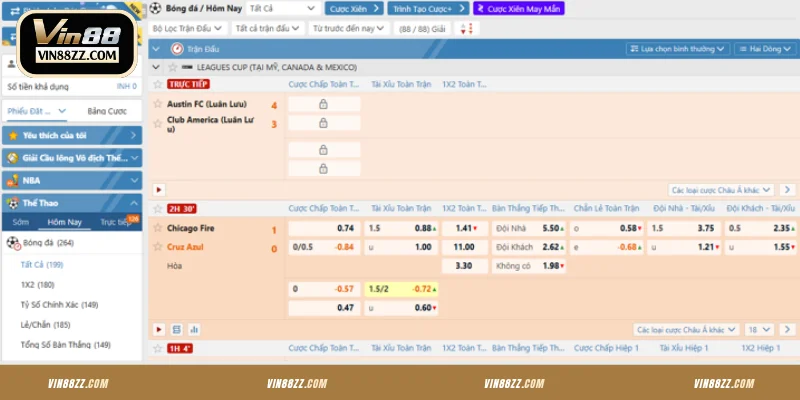The height and width of the screenshot is (400, 800).
Task: Click Vin88 logo
Action: pos(78,44)
